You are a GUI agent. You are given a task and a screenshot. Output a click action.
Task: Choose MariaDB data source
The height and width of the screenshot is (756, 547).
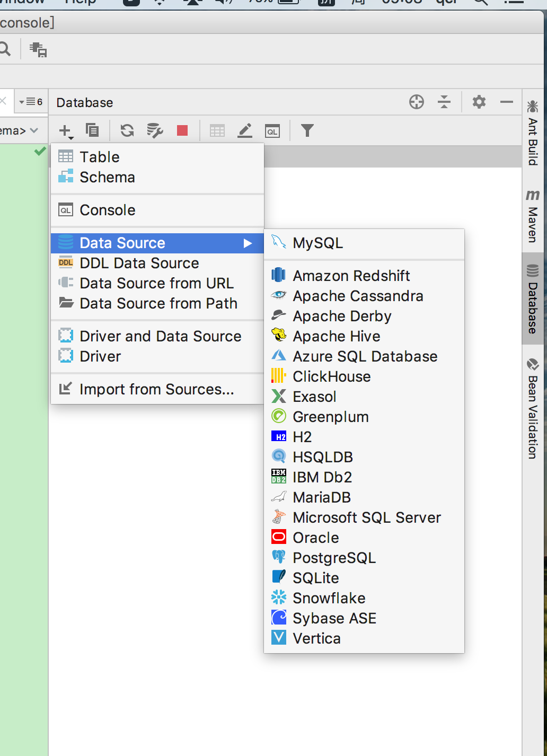[x=364, y=497]
